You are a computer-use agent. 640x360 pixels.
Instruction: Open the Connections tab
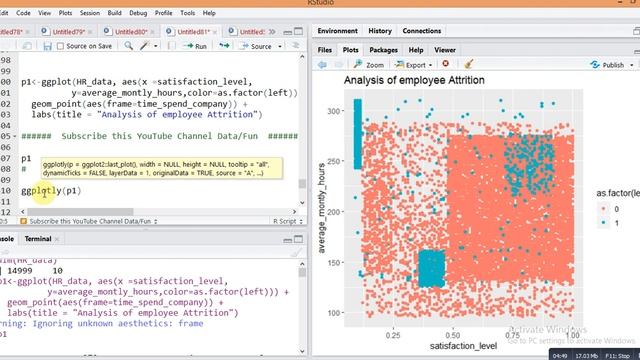tap(422, 31)
